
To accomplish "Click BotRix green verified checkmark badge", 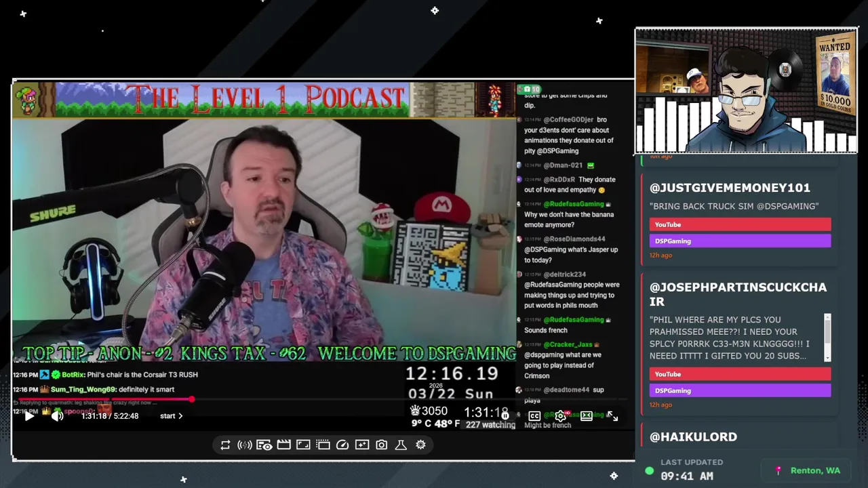I will [x=56, y=375].
